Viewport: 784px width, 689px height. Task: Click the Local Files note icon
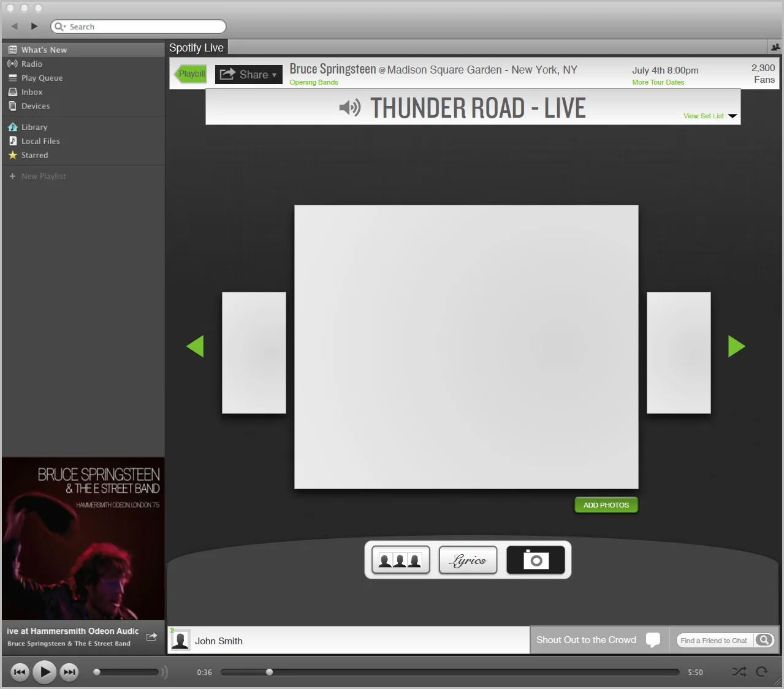tap(12, 141)
